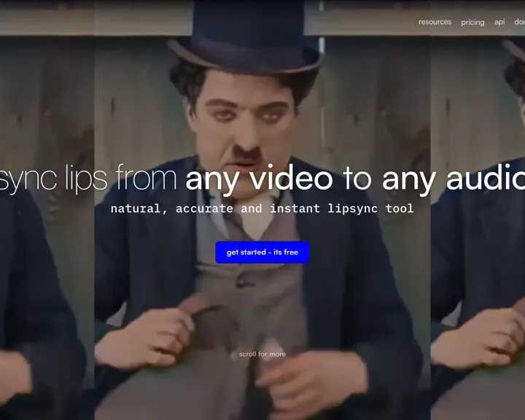Click the bold 'any audio' headline text
This screenshot has height=420, width=525.
click(452, 179)
